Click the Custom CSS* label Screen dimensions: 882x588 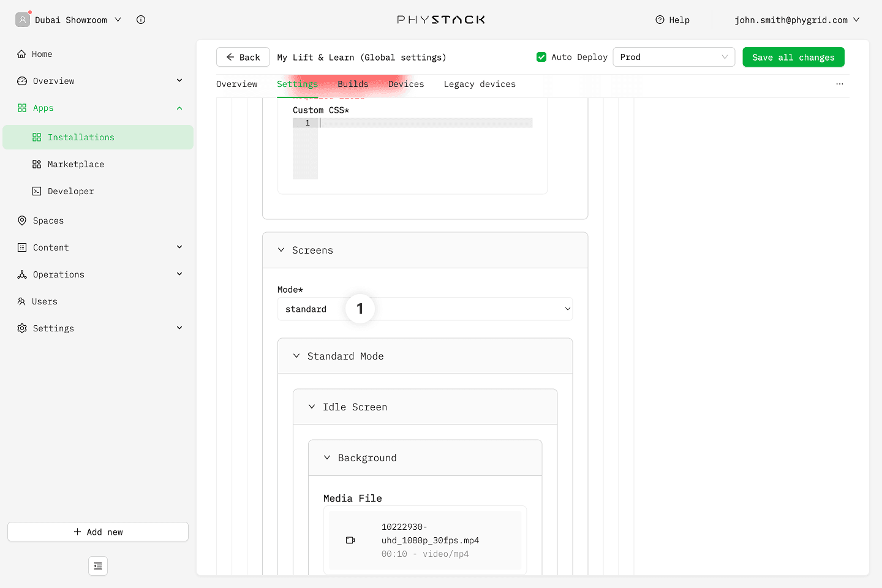point(321,110)
